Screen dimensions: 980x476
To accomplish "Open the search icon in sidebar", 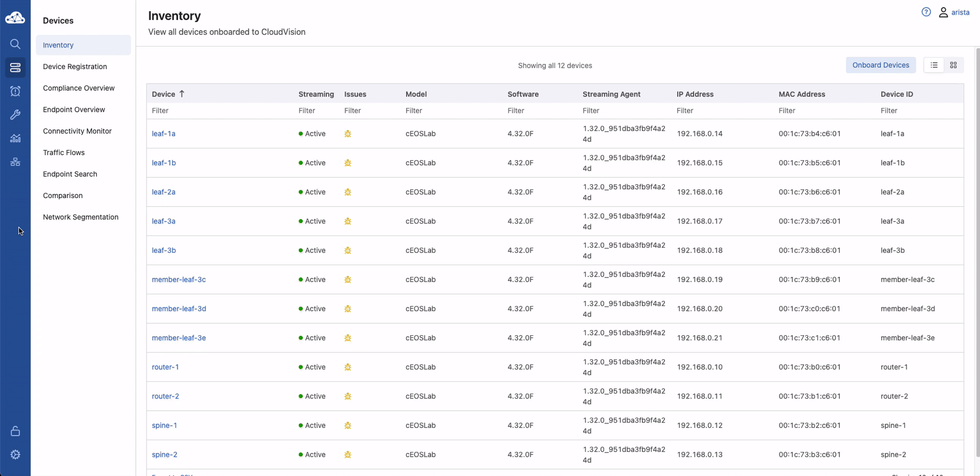I will click(x=15, y=44).
